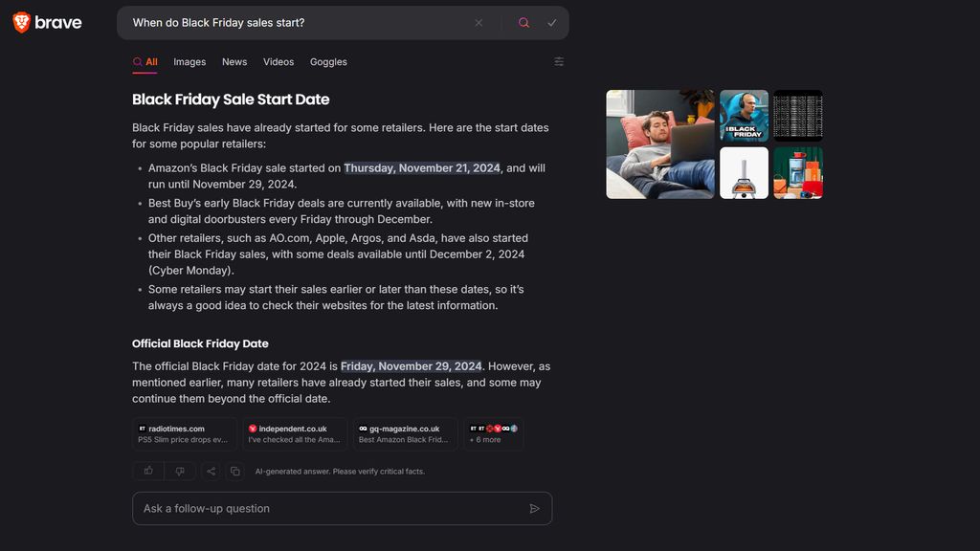
Task: Give the AI answer a thumbs up
Action: tap(147, 471)
